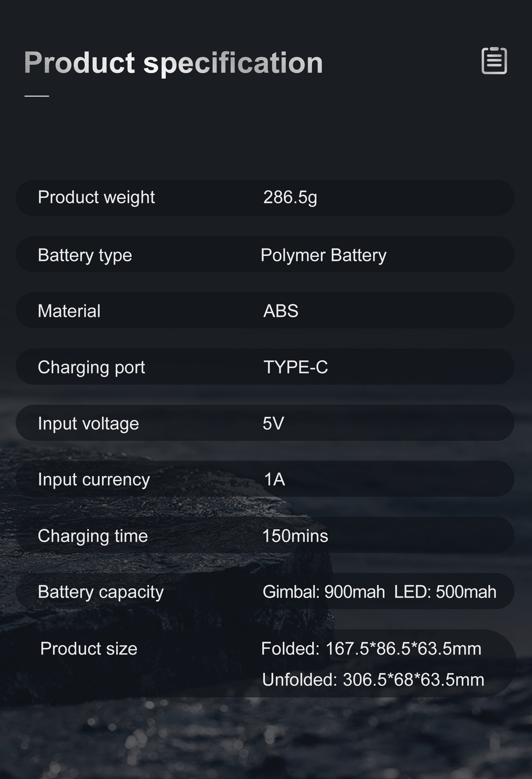The height and width of the screenshot is (779, 532).
Task: Select the Charging port label
Action: [91, 367]
